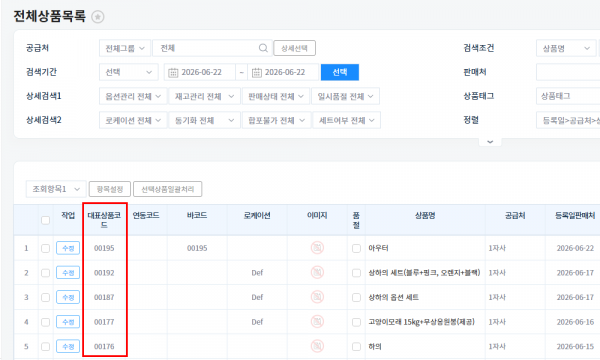
Task: Open the 일시품절 전체 dropdown
Action: click(346, 96)
